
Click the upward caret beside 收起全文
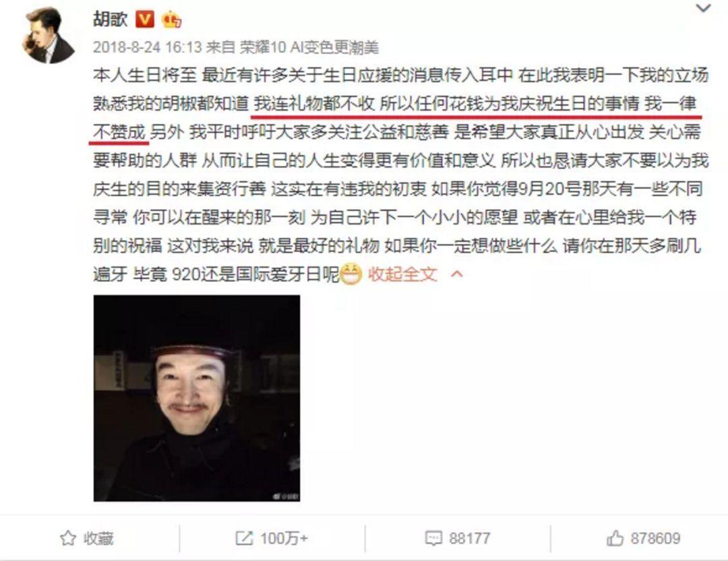click(x=457, y=274)
